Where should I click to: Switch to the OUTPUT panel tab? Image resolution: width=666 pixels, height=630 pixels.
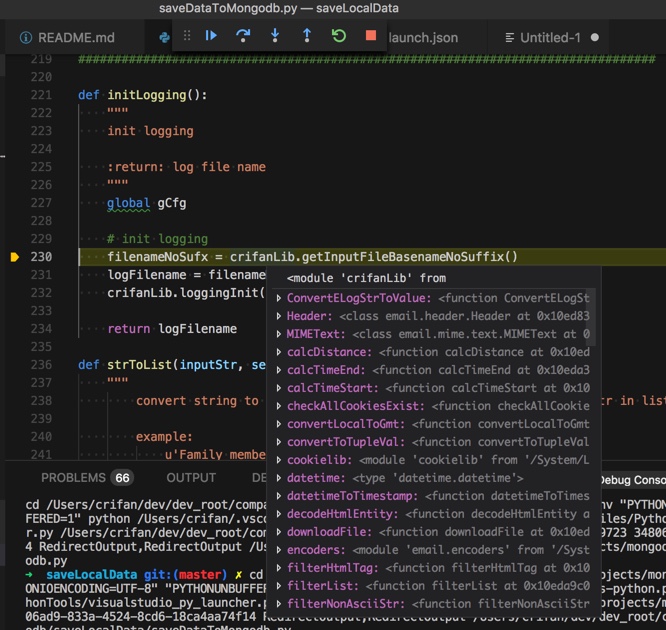click(x=191, y=478)
